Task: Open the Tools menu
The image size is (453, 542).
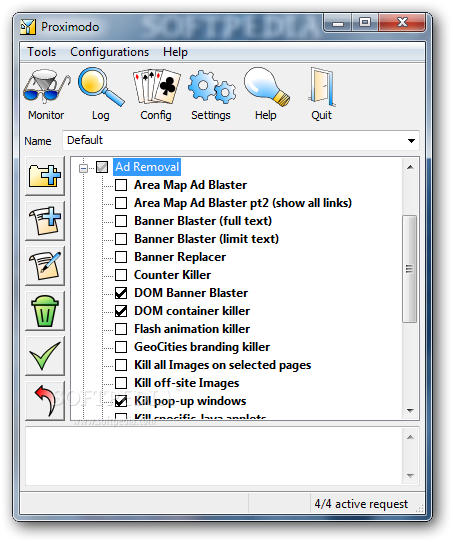Action: [41, 52]
